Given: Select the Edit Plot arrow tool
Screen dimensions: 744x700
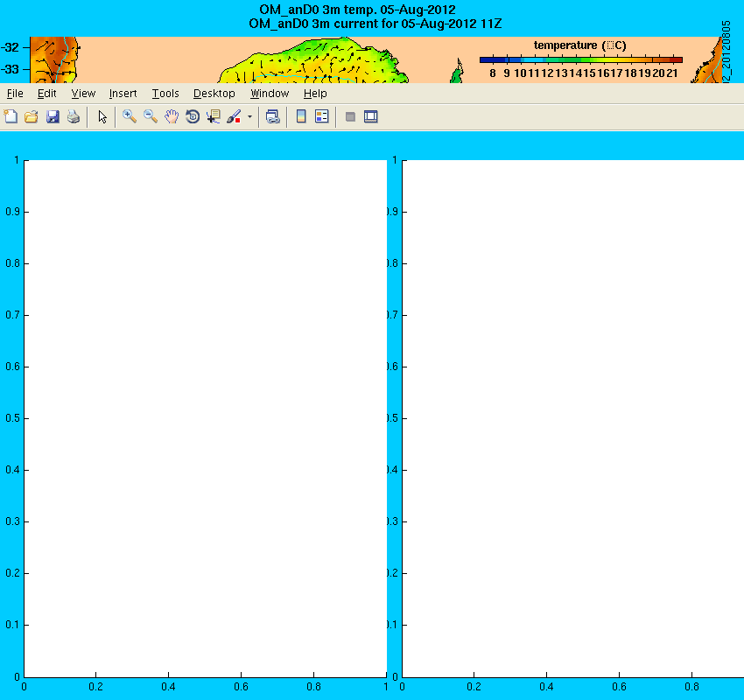Looking at the screenshot, I should [102, 116].
